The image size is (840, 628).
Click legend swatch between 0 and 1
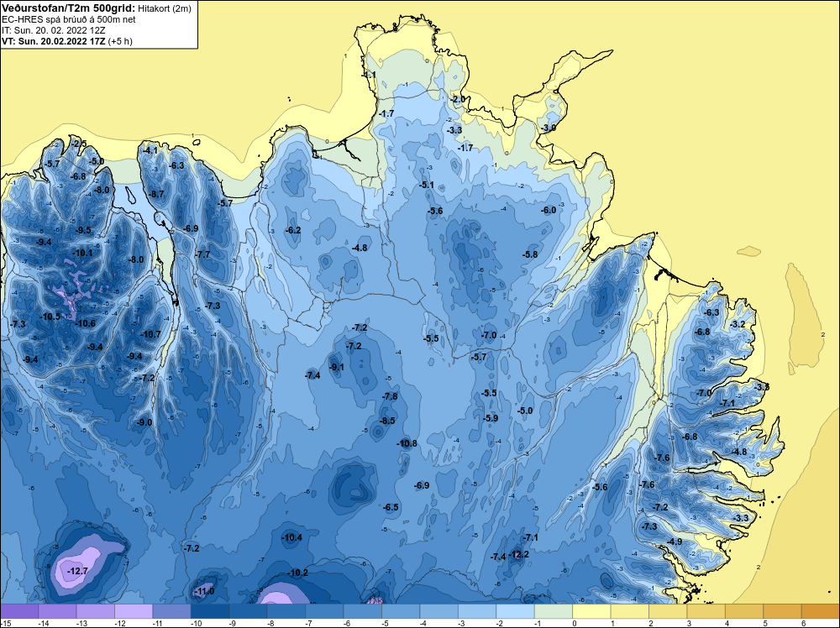click(592, 611)
